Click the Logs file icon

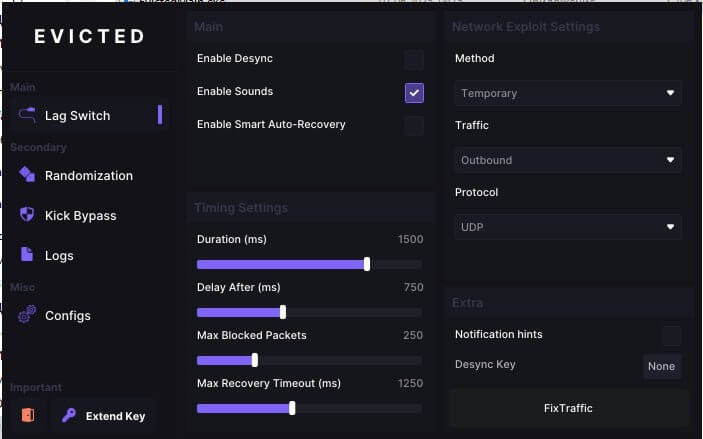pos(27,255)
